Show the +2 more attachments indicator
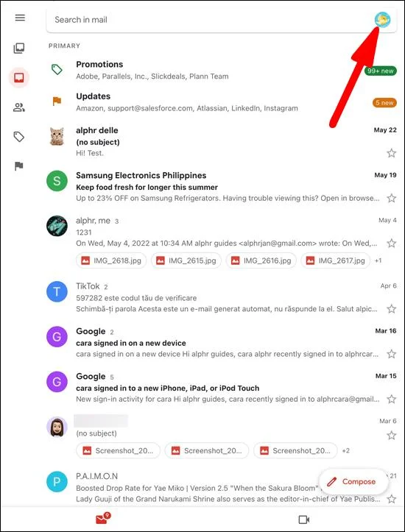 tap(345, 451)
